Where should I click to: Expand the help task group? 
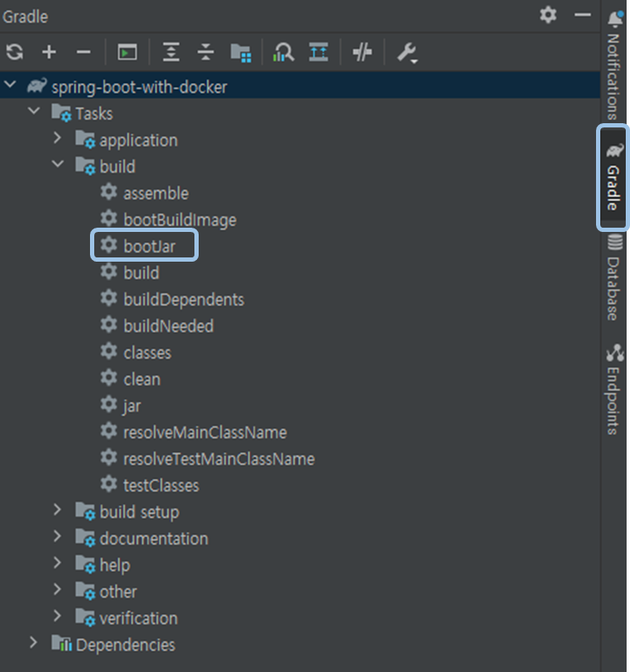tap(58, 562)
